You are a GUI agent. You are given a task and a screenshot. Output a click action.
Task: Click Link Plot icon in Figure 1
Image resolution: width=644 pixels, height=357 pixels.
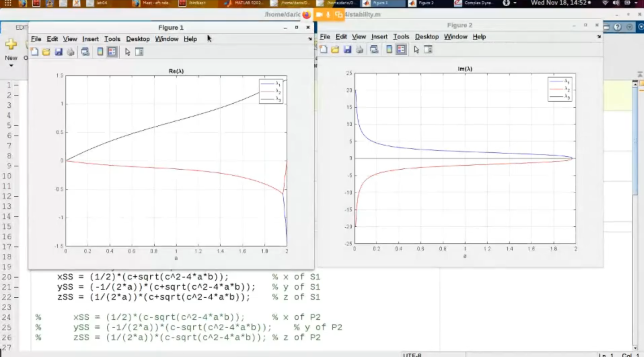[85, 52]
